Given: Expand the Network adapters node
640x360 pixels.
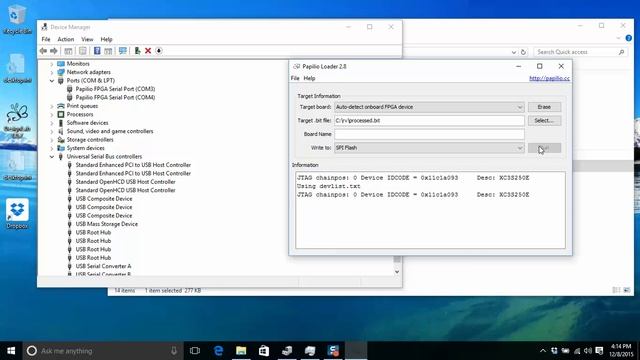Looking at the screenshot, I should pyautogui.click(x=52, y=72).
